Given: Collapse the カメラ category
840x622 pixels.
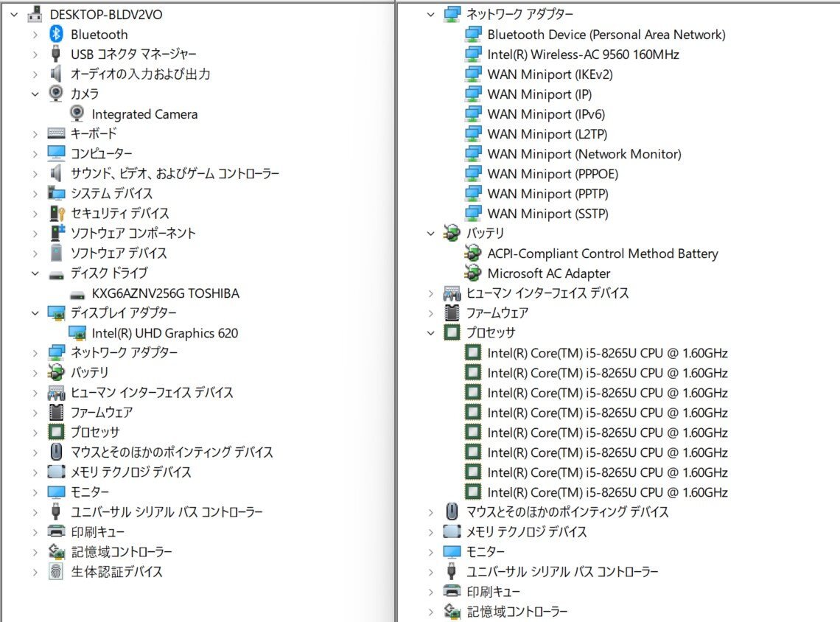Looking at the screenshot, I should coord(35,94).
